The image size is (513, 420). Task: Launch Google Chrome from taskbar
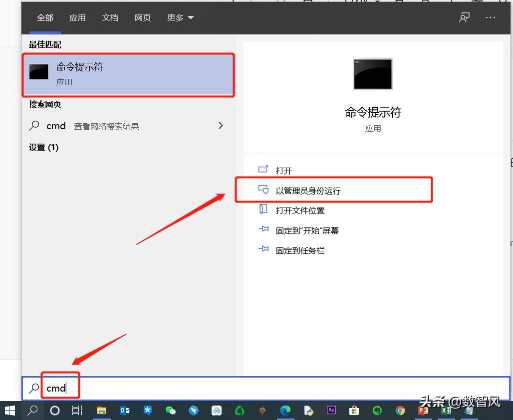[400, 411]
